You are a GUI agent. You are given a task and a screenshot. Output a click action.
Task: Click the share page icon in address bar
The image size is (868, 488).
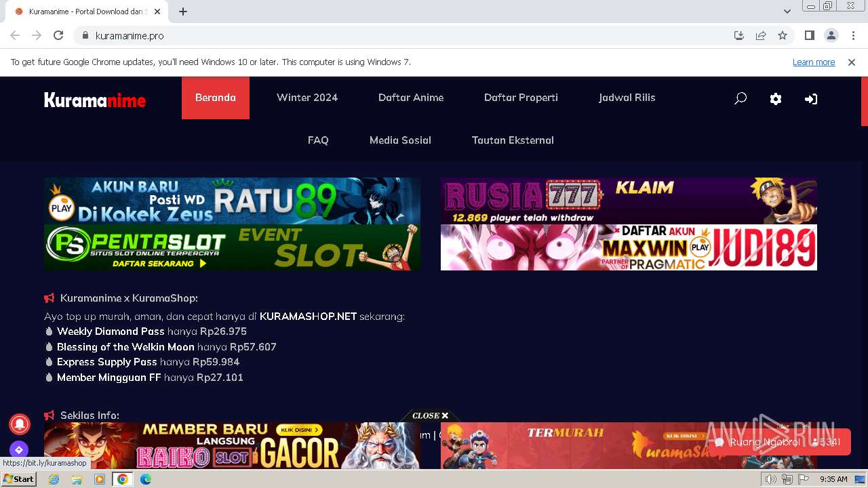click(761, 35)
